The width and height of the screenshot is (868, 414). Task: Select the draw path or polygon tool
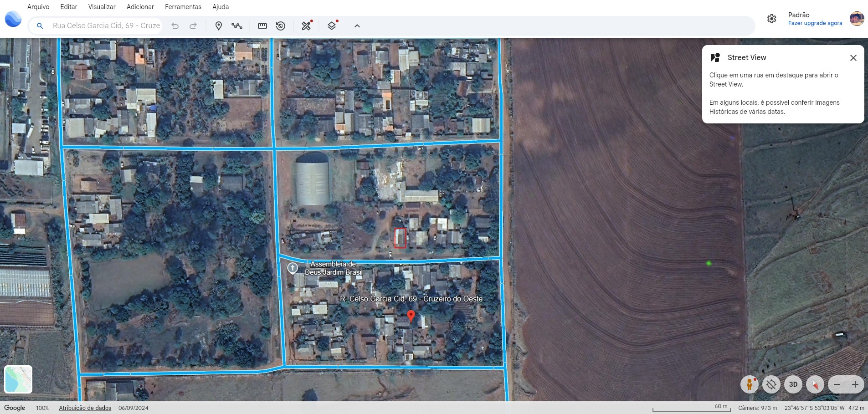[x=237, y=26]
